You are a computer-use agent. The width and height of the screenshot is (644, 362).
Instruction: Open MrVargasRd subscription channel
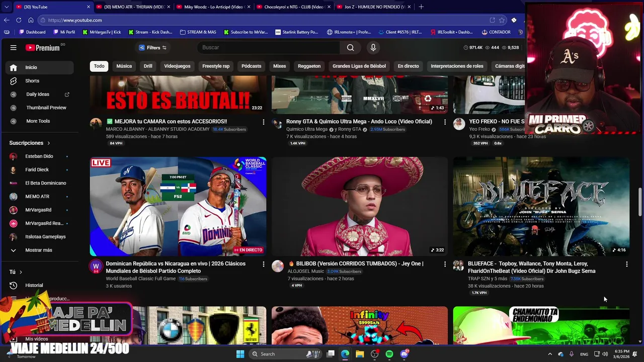point(39,210)
